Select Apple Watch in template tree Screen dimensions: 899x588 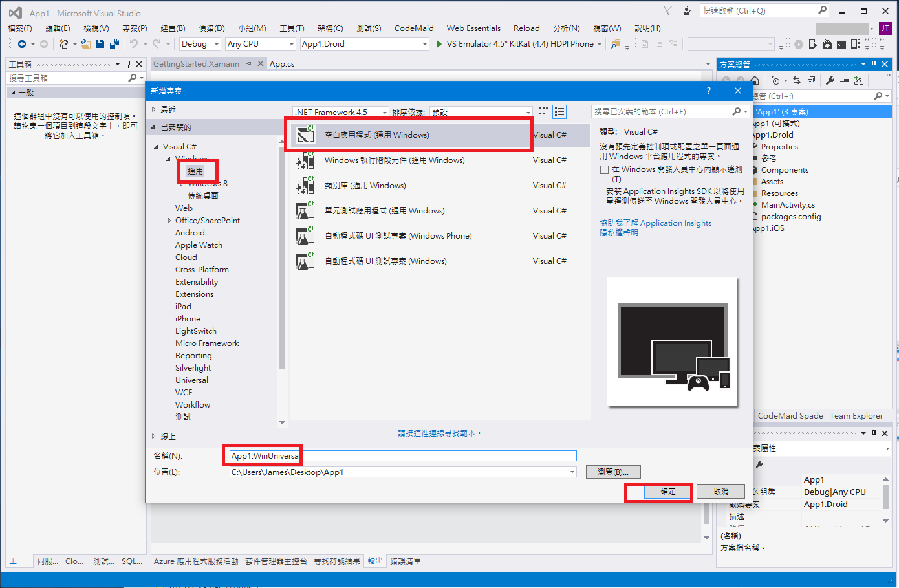point(199,245)
